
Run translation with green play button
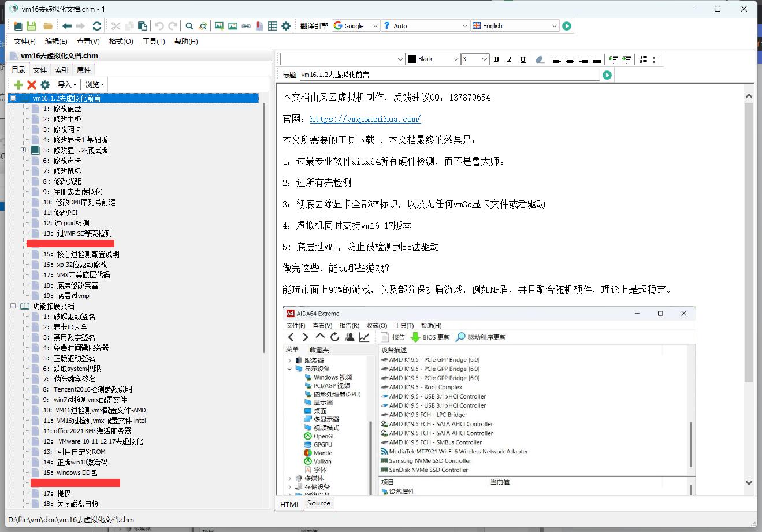pos(567,26)
